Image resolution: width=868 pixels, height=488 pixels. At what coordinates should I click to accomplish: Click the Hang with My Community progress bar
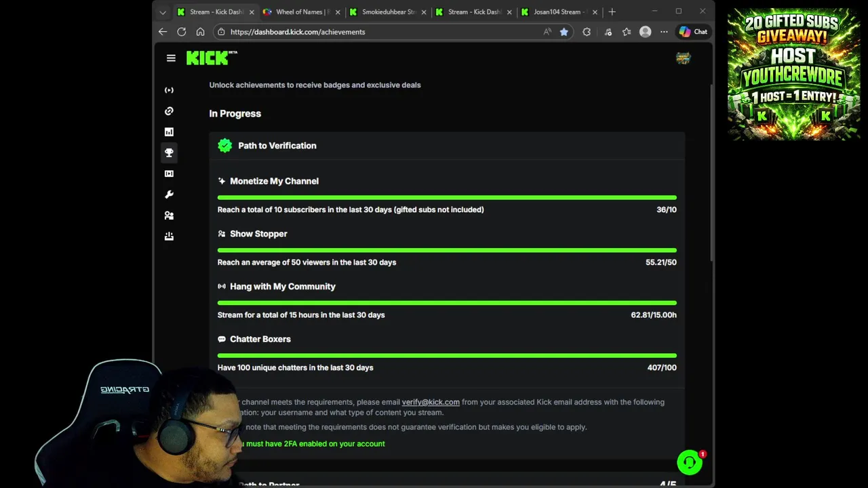tap(447, 303)
